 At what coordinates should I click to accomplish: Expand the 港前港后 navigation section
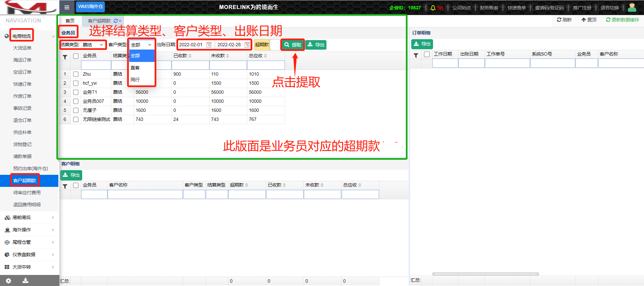coord(30,218)
